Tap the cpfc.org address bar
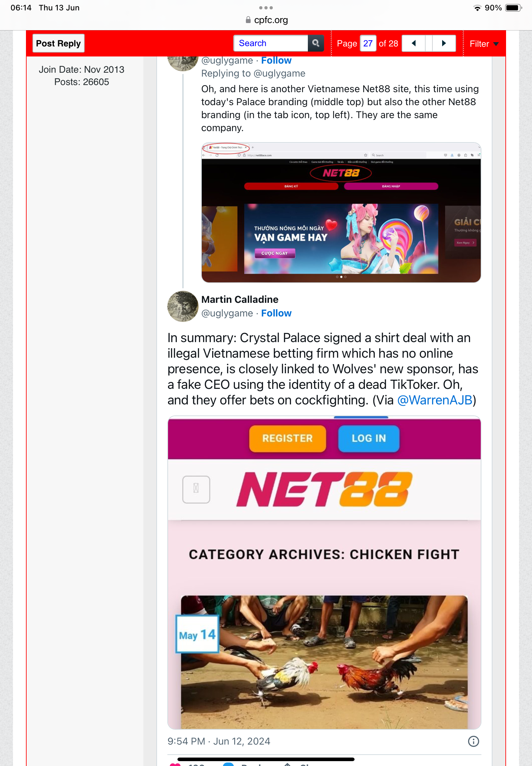The image size is (532, 766). click(266, 20)
